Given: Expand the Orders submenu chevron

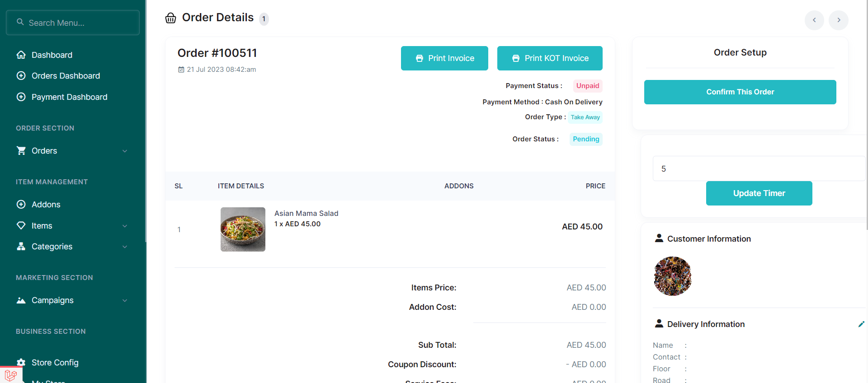Looking at the screenshot, I should pyautogui.click(x=125, y=151).
